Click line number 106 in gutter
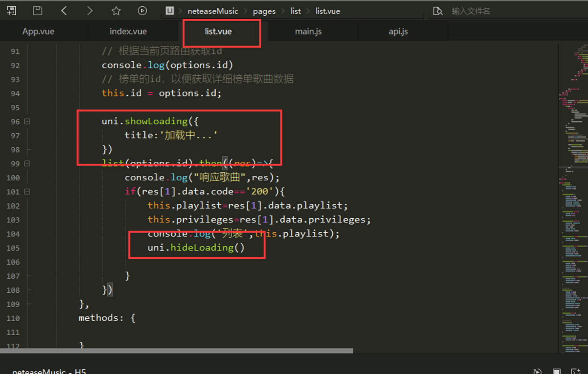Screen dimensions: 588x374 pyautogui.click(x=13, y=262)
